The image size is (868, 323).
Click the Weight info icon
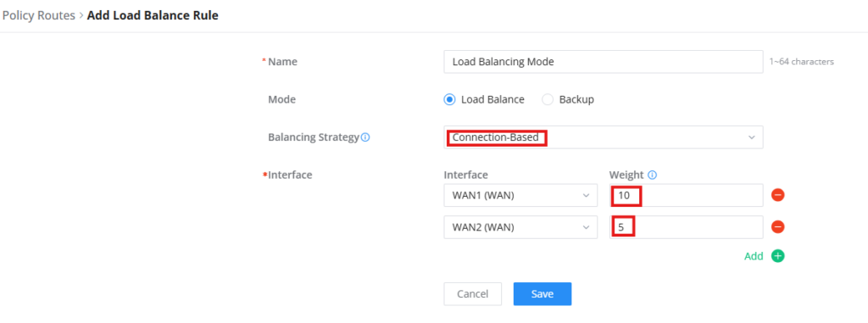[652, 175]
